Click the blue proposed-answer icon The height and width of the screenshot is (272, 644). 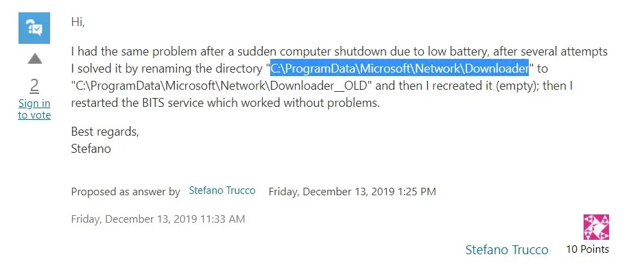[34, 28]
